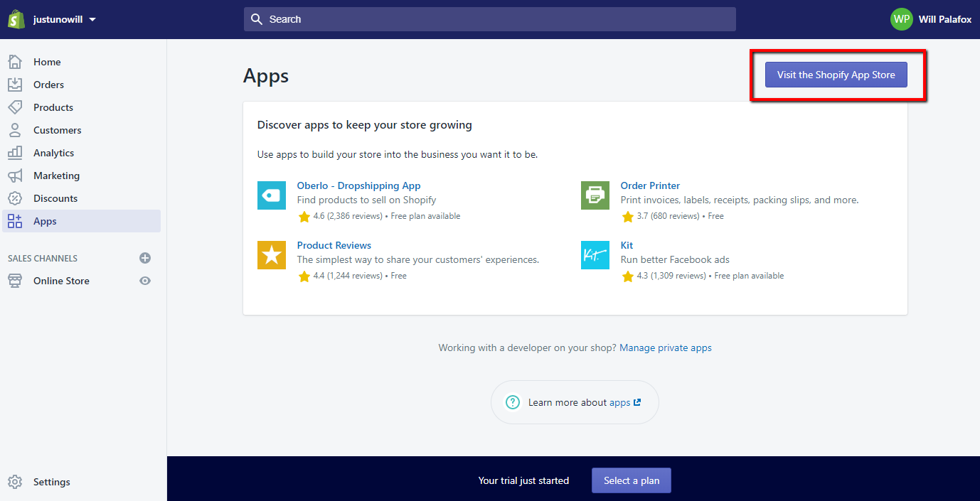Viewport: 980px width, 501px height.
Task: Add a sales channel with plus button
Action: pyautogui.click(x=144, y=258)
